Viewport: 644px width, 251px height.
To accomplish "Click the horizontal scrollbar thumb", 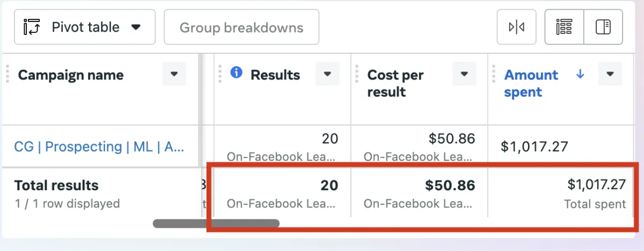I will (x=216, y=223).
